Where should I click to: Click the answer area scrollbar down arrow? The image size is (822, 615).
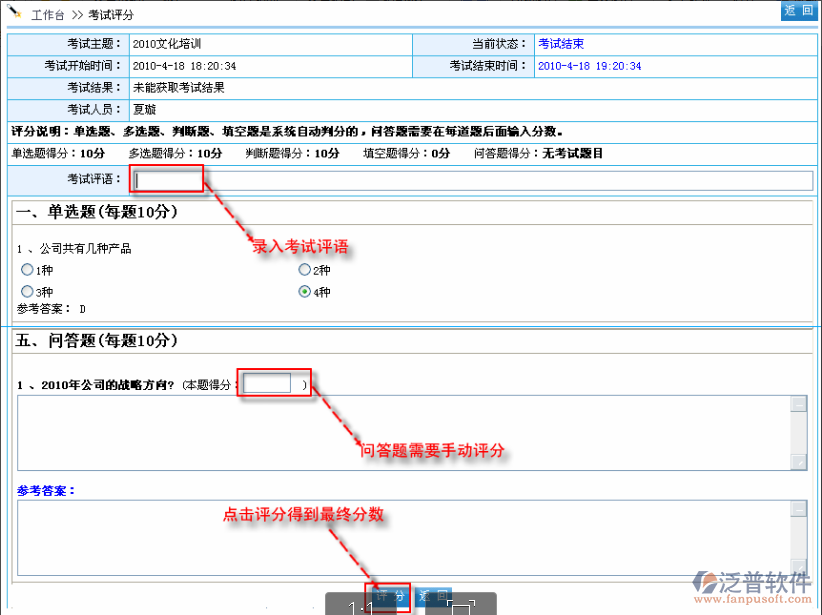798,462
